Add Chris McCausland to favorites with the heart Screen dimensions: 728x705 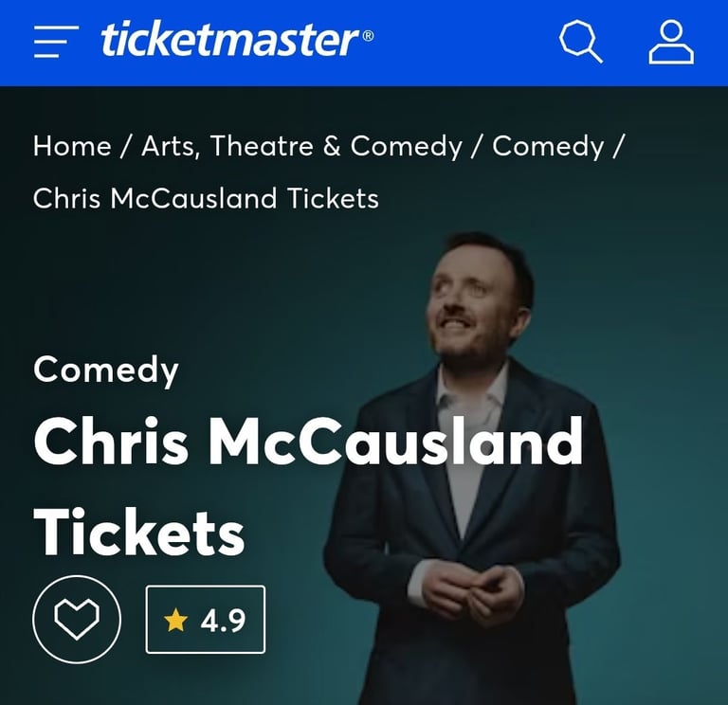77,619
